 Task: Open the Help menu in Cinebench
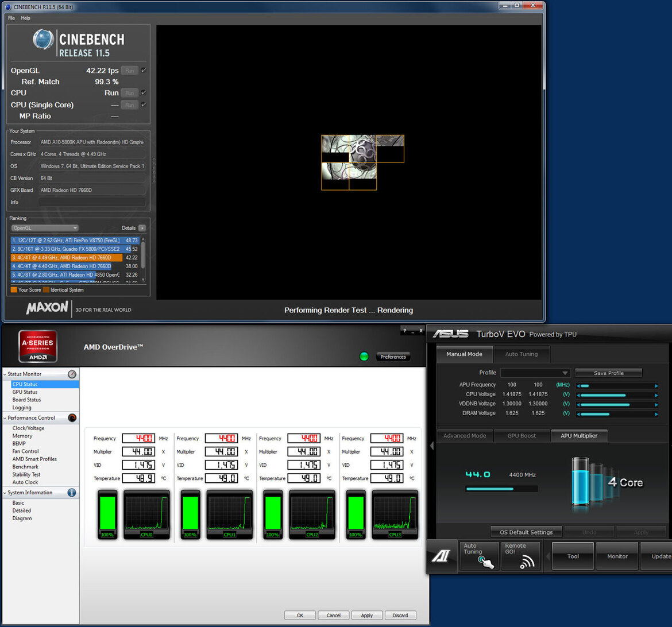tap(26, 18)
